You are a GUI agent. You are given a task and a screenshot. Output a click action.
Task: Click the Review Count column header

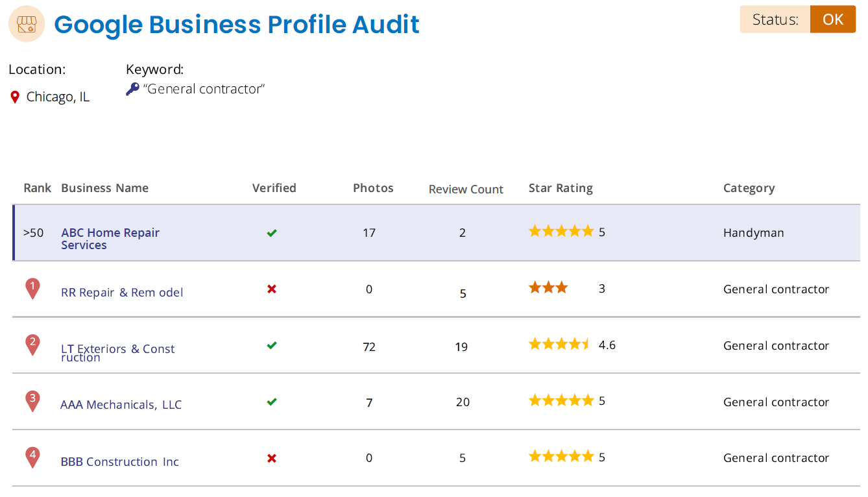466,189
